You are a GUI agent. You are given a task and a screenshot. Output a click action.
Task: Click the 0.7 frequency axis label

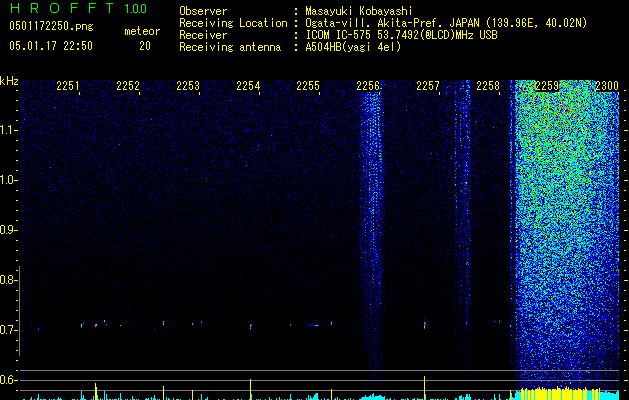tap(7, 330)
